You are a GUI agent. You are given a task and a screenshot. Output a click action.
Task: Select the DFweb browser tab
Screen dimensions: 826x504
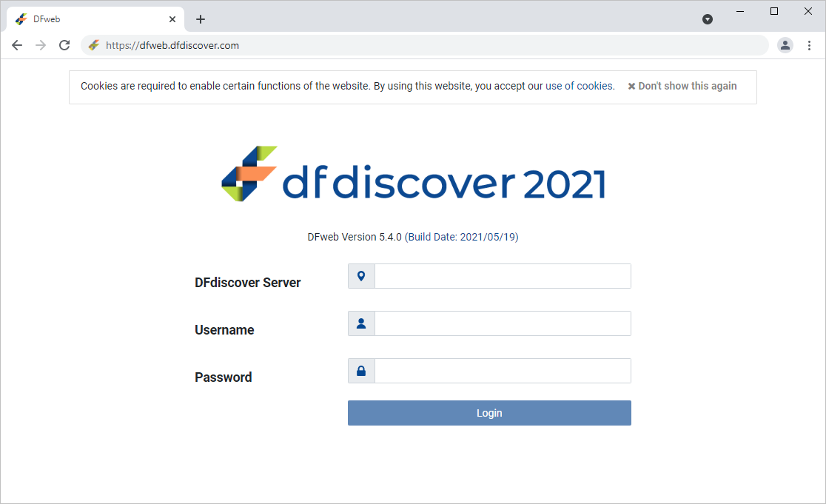coord(95,19)
